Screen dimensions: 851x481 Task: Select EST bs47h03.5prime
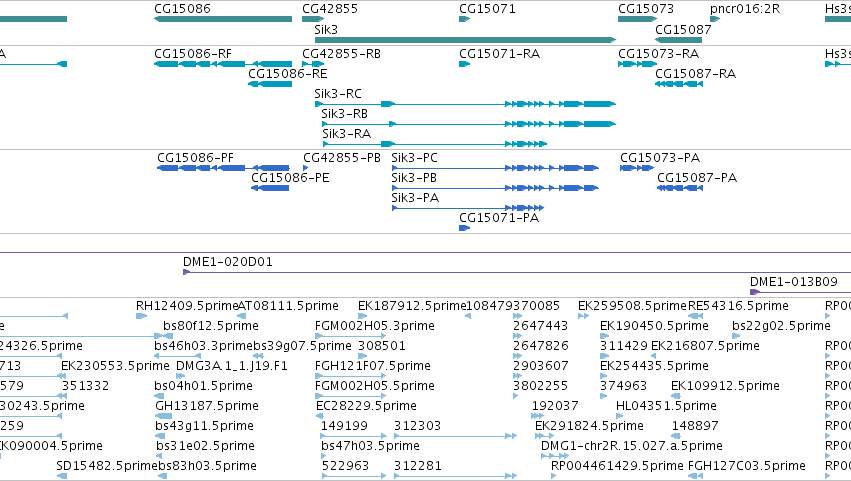pyautogui.click(x=370, y=447)
